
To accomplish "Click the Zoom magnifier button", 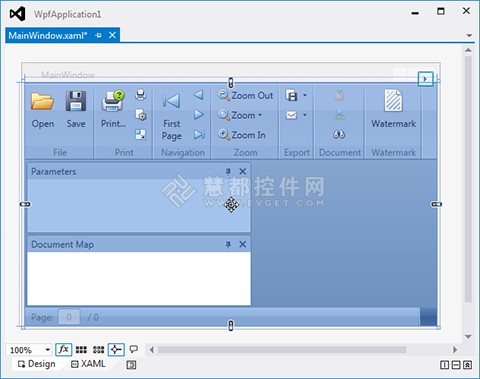I will [x=240, y=115].
